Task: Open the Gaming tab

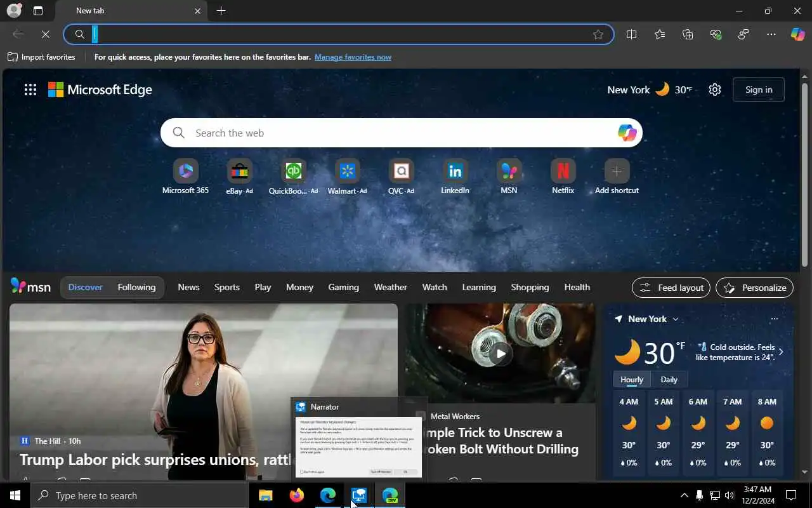Action: pos(343,287)
